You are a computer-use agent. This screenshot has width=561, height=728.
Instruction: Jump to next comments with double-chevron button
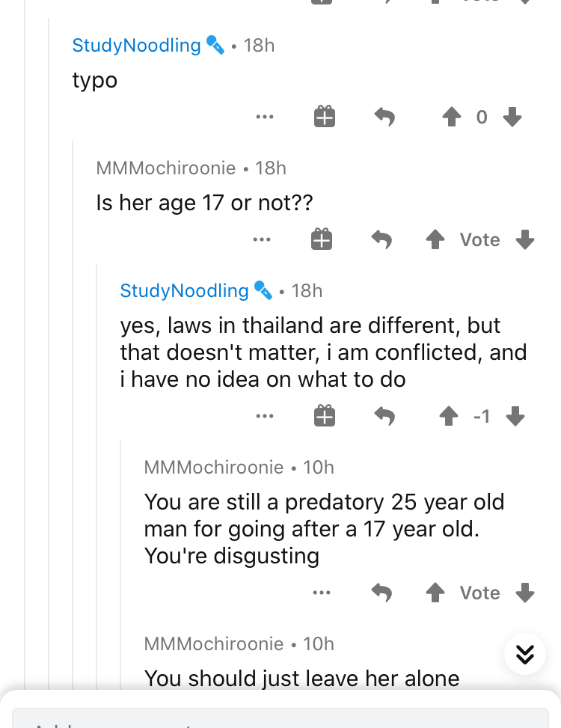click(x=525, y=654)
